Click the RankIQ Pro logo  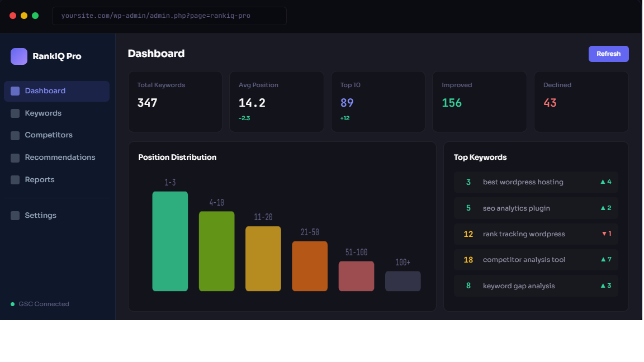[x=19, y=56]
